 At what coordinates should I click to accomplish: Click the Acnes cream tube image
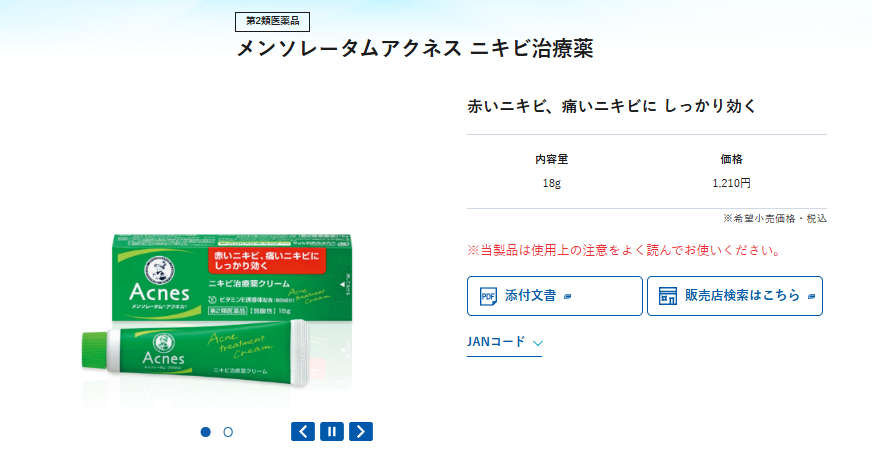[195, 353]
